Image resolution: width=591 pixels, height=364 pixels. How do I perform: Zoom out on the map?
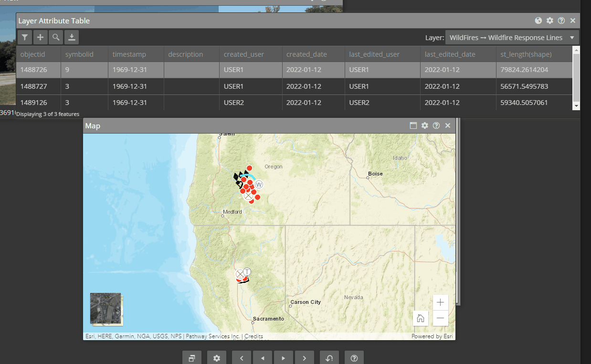(440, 318)
